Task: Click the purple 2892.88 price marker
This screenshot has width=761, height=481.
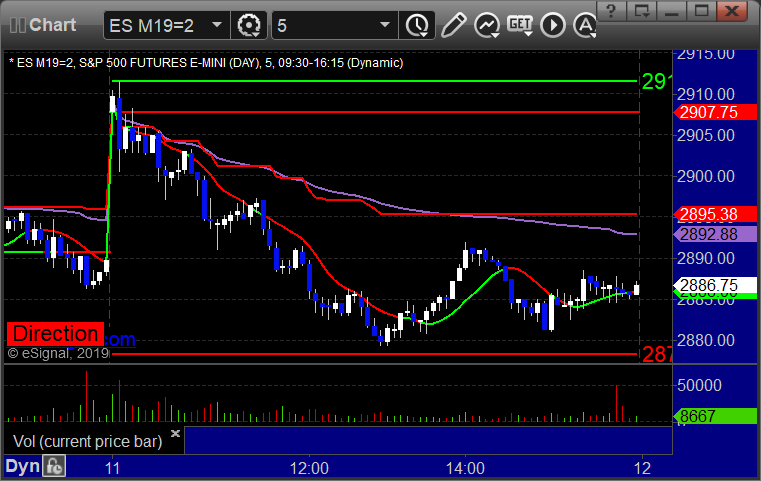Action: (x=714, y=234)
